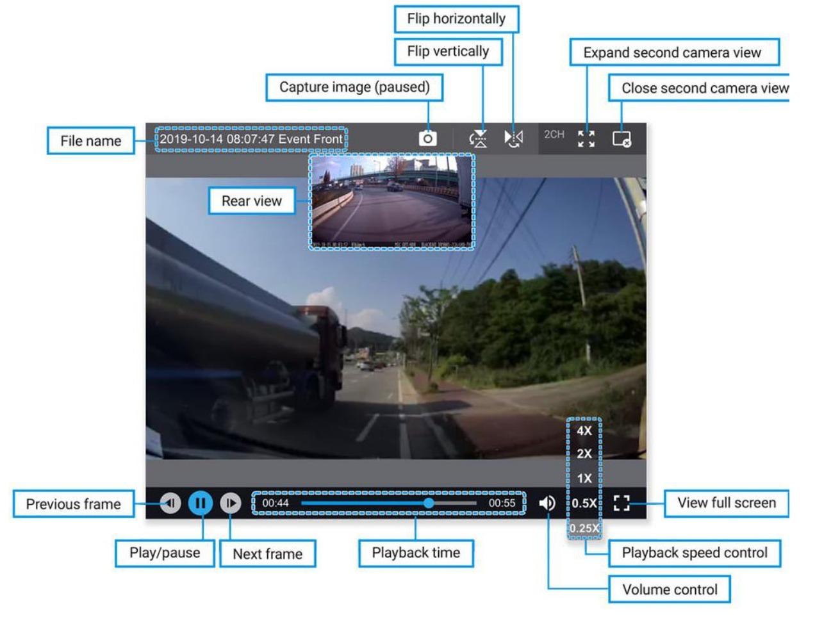840x633 pixels.
Task: Set playback speed to 0.5X
Action: pyautogui.click(x=584, y=503)
